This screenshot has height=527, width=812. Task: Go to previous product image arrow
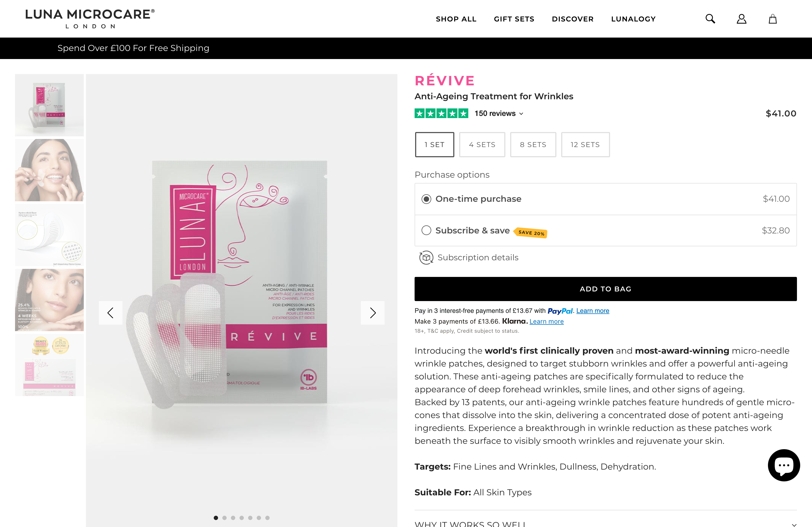tap(111, 313)
